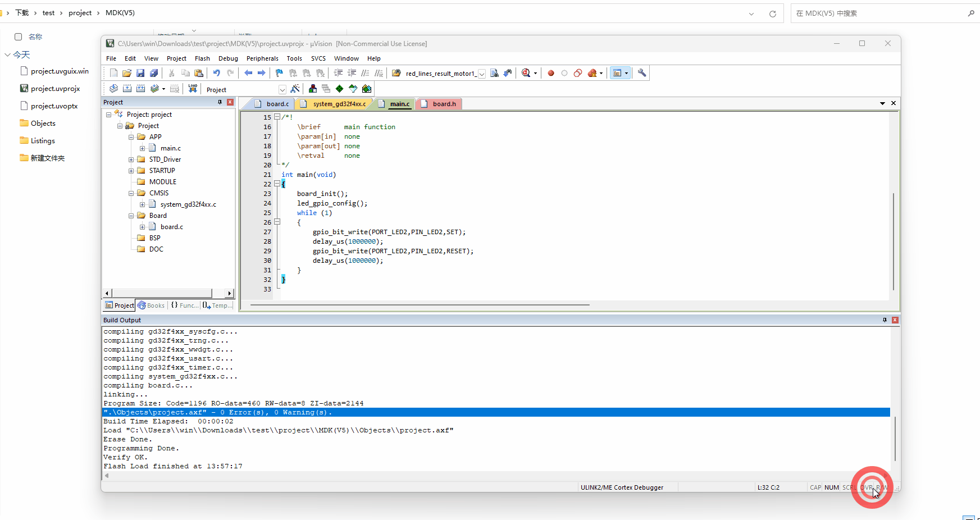Collapse the CMSIS group
980x520 pixels.
tap(130, 193)
